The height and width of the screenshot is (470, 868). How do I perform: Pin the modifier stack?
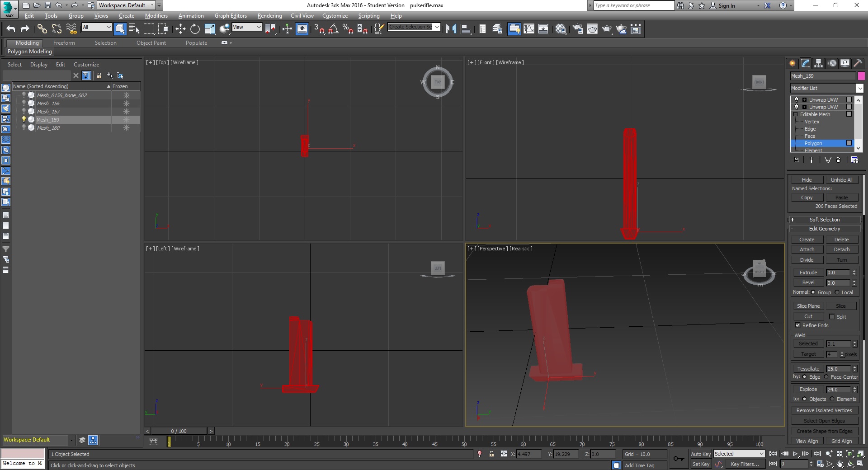point(796,160)
